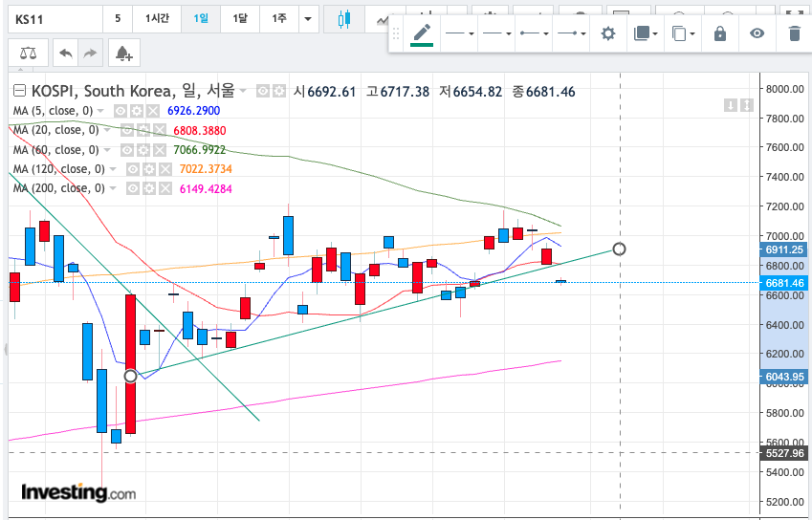Open settings gear for MA (5, close, 0)
Image resolution: width=812 pixels, height=520 pixels.
[137, 111]
